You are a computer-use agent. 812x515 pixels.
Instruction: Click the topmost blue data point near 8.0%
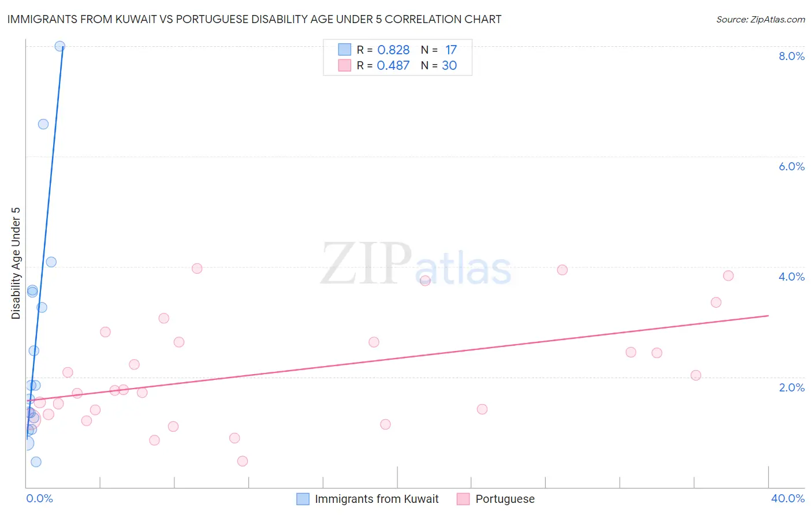[x=59, y=46]
